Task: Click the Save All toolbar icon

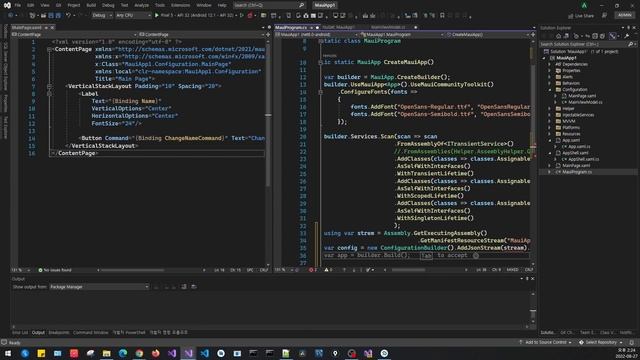Action: (x=58, y=16)
